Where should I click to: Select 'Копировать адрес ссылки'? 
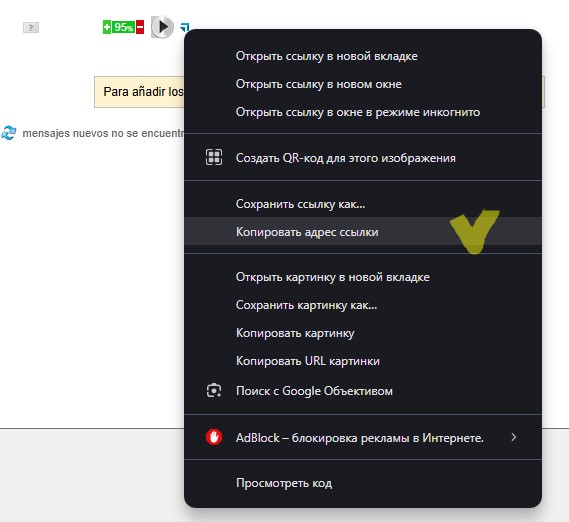(363, 232)
